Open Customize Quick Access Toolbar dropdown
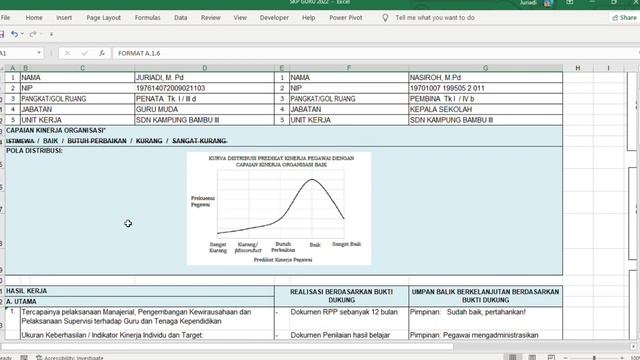The width and height of the screenshot is (640, 360). pyautogui.click(x=51, y=34)
